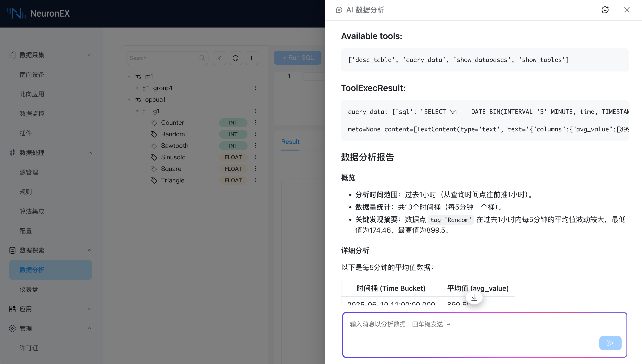Open more options for Counter tag

point(255,123)
